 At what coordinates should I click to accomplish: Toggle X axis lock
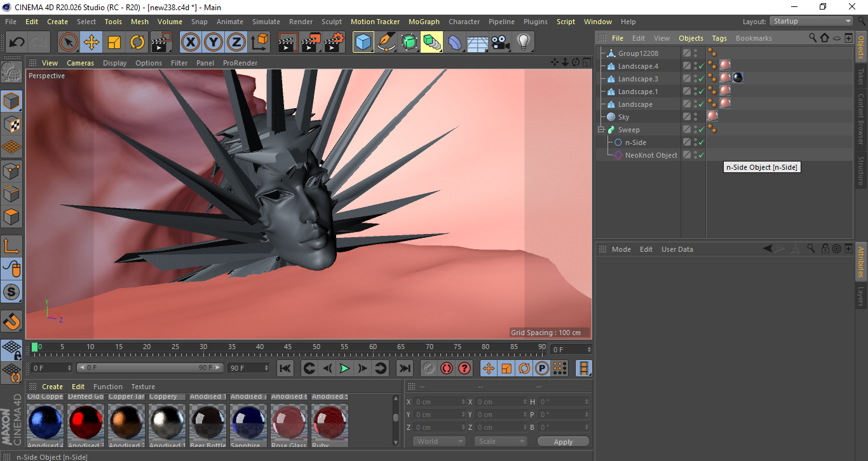(x=191, y=43)
